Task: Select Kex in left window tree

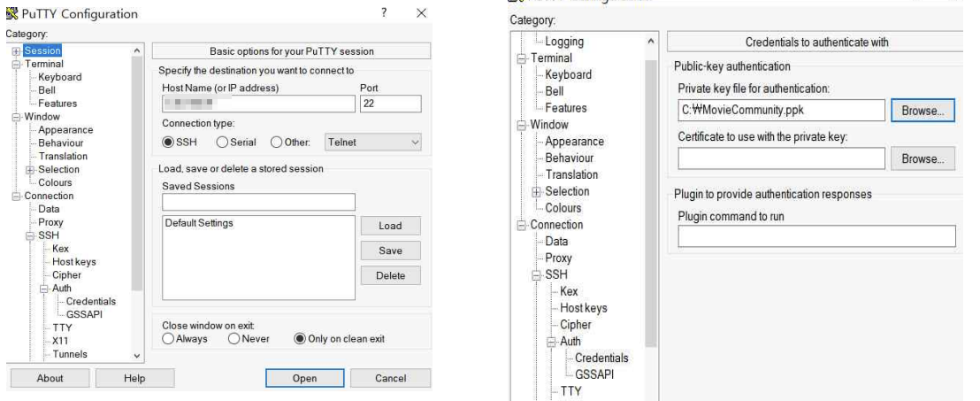Action: pyautogui.click(x=61, y=249)
